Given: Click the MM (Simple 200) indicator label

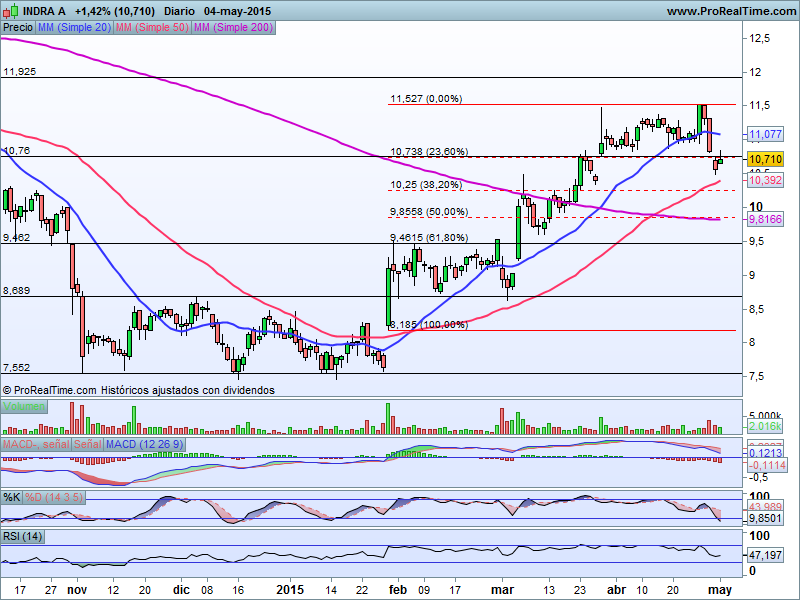Looking at the screenshot, I should coord(234,27).
